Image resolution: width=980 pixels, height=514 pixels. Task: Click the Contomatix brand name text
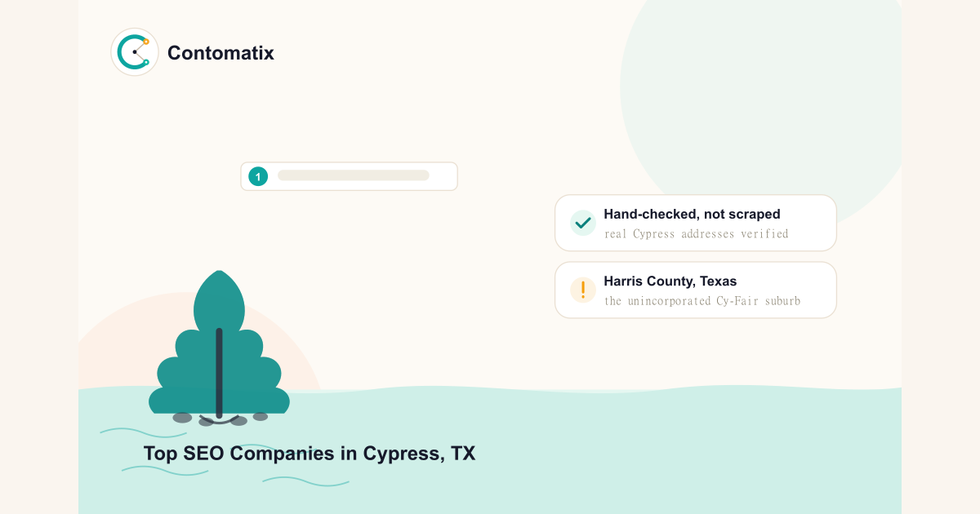[x=220, y=53]
